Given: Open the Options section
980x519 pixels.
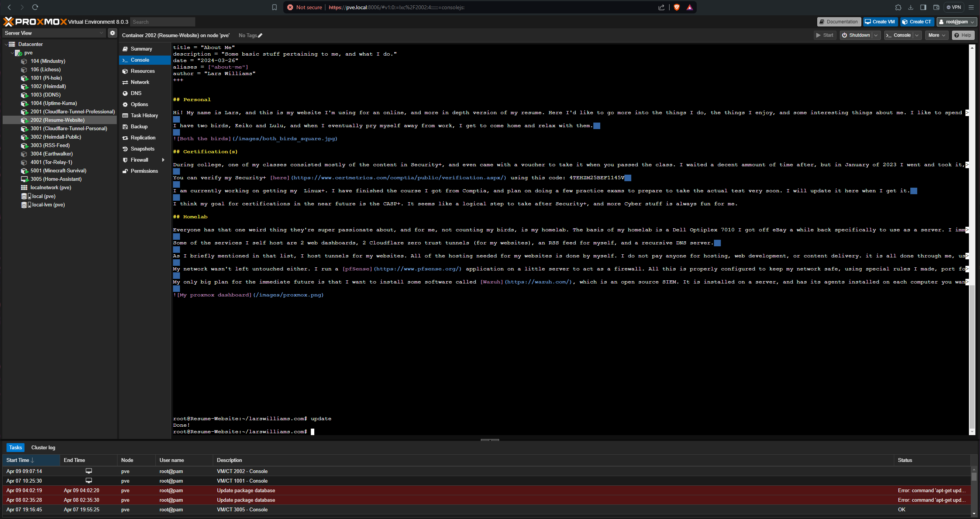Looking at the screenshot, I should coord(145,105).
